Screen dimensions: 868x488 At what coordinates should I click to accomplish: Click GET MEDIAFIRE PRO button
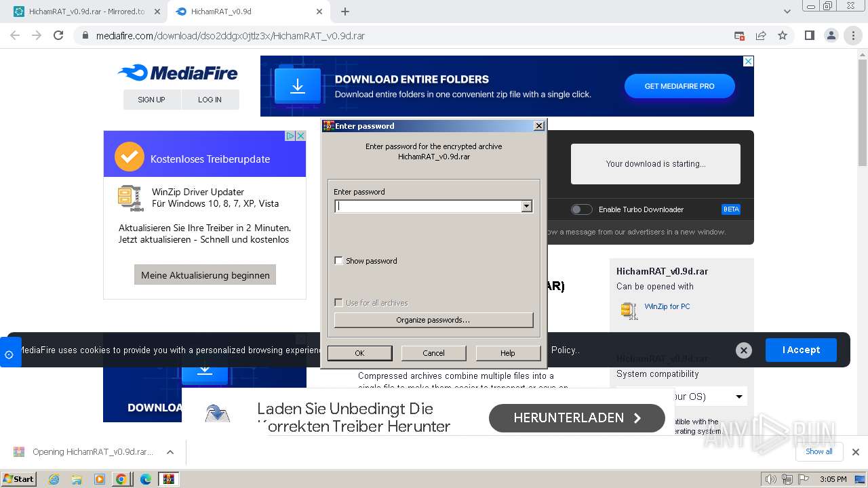(679, 86)
